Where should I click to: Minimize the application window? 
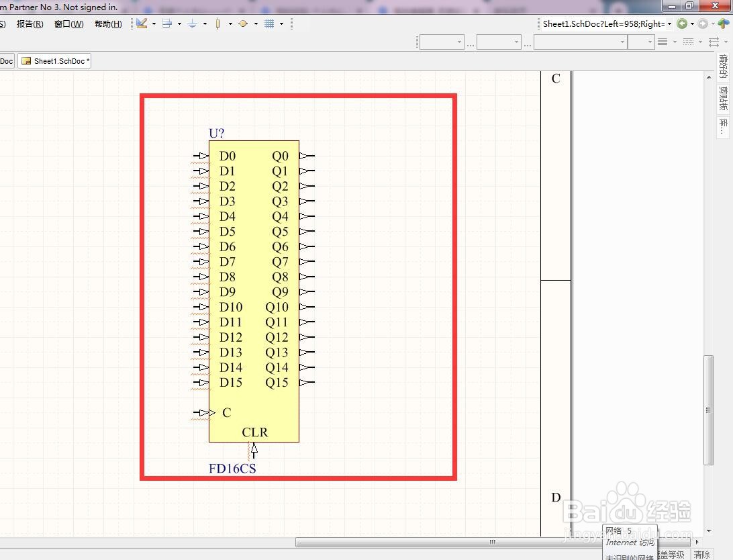(672, 5)
